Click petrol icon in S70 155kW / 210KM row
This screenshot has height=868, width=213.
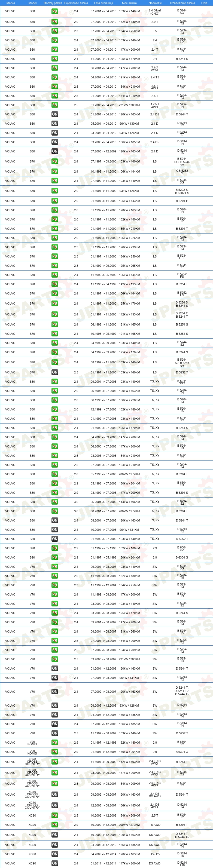coord(54,229)
